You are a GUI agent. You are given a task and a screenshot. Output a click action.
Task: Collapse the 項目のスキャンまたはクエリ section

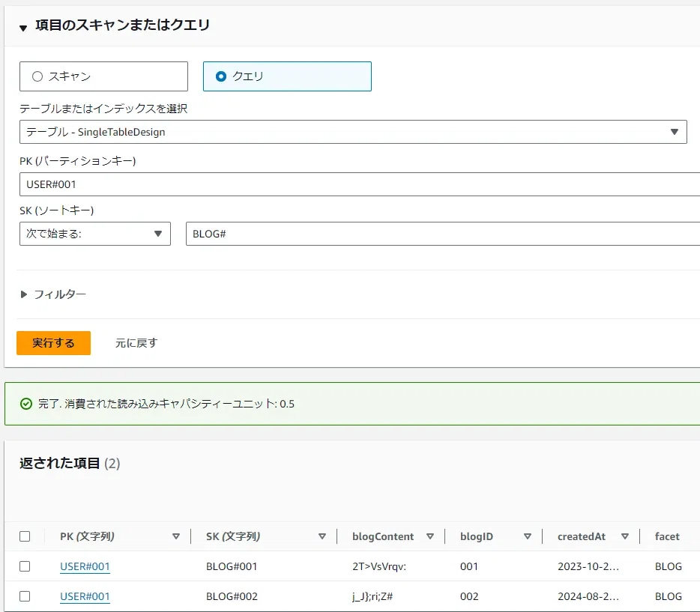23,28
